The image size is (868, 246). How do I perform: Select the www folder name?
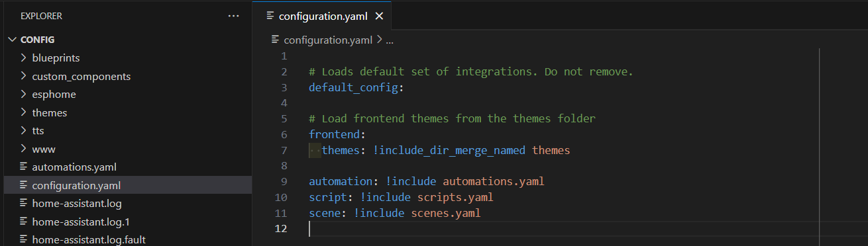click(44, 149)
